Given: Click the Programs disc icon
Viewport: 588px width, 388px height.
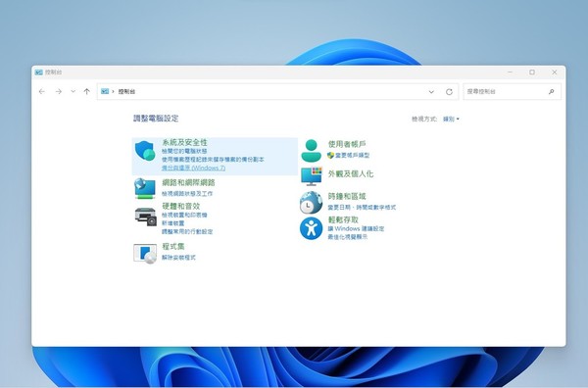Looking at the screenshot, I should click(x=145, y=254).
